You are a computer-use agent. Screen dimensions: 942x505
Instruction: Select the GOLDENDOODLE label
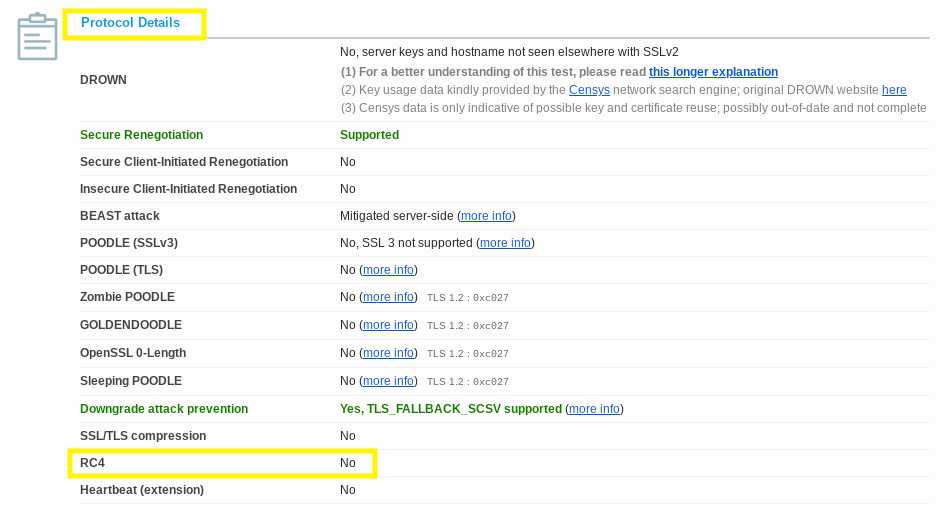[x=131, y=325]
